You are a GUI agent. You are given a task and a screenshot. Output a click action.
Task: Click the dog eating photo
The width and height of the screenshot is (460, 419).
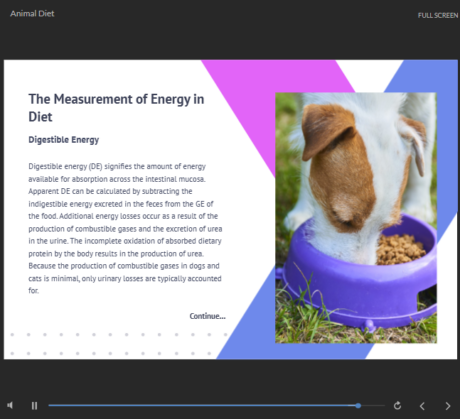[x=356, y=218]
